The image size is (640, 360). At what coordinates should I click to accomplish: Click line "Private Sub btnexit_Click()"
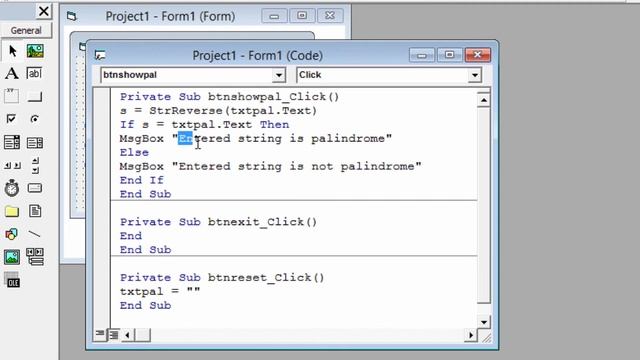218,222
